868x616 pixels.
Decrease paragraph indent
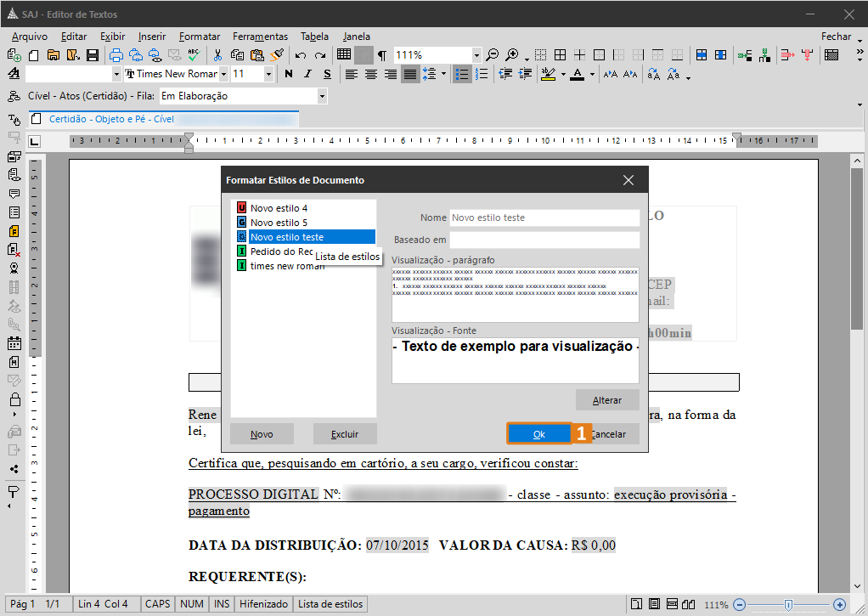(504, 74)
